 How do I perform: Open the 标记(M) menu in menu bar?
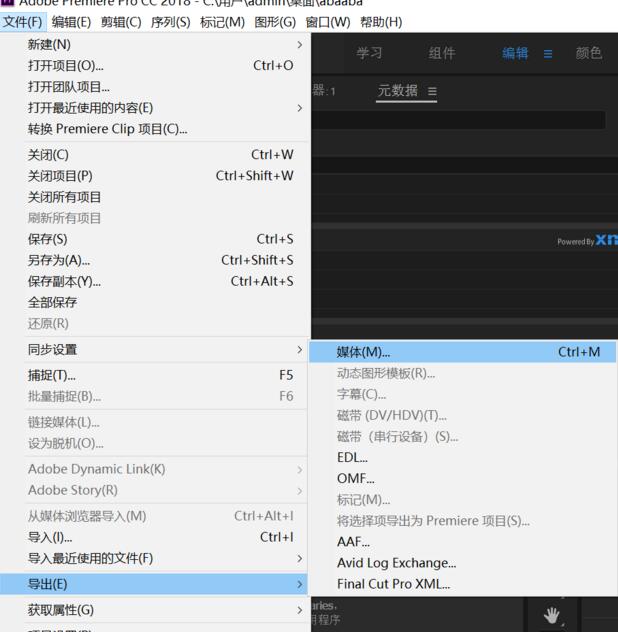(223, 22)
